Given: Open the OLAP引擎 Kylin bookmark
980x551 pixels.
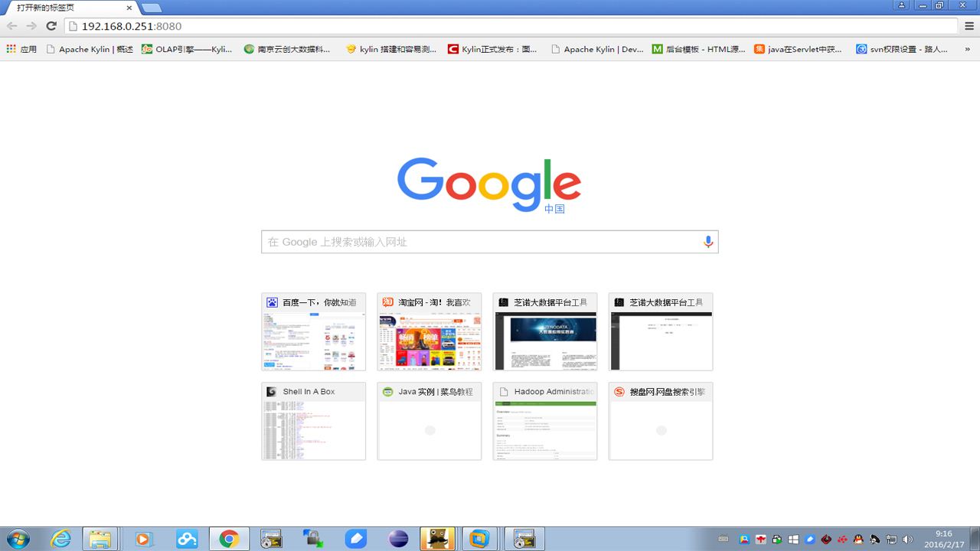Looking at the screenshot, I should pyautogui.click(x=187, y=49).
